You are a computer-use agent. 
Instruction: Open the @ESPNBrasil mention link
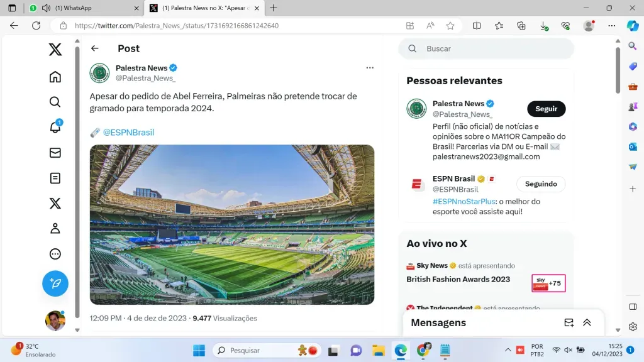tap(128, 132)
